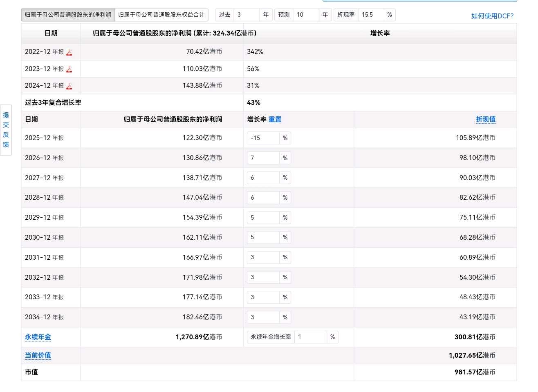
Task: Edit the 2029-12 growth rate field
Action: click(x=263, y=218)
